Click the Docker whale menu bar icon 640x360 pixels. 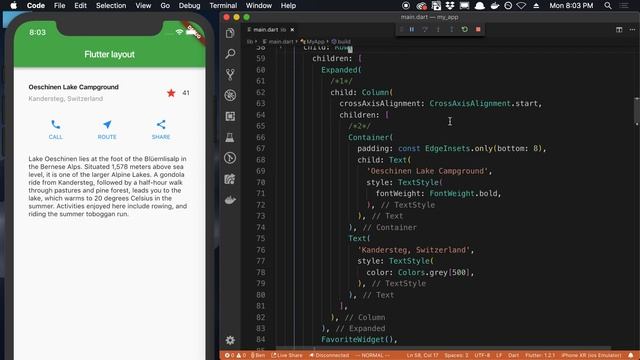494,5
